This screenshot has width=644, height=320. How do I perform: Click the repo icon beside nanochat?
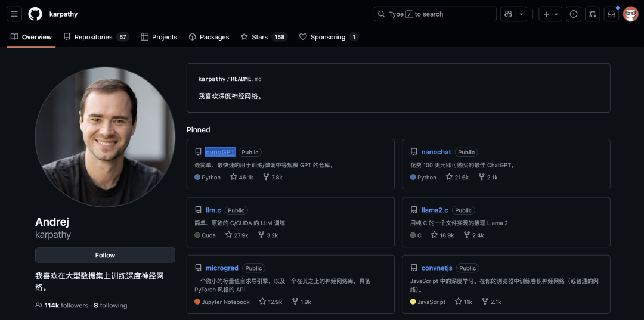tap(414, 152)
